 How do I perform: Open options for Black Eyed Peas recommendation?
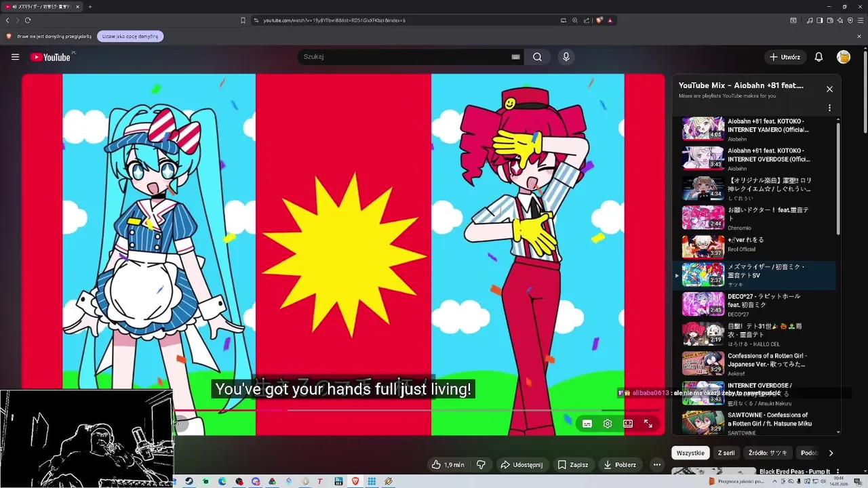838,472
